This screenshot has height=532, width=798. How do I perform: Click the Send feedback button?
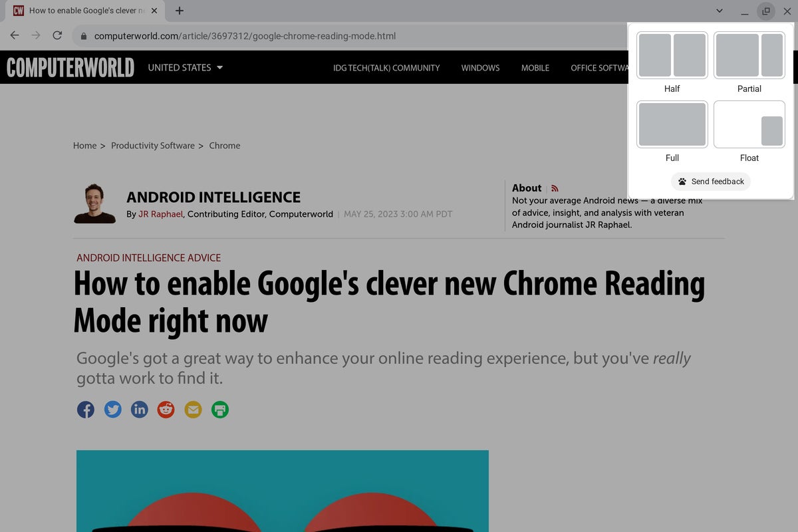coord(711,182)
